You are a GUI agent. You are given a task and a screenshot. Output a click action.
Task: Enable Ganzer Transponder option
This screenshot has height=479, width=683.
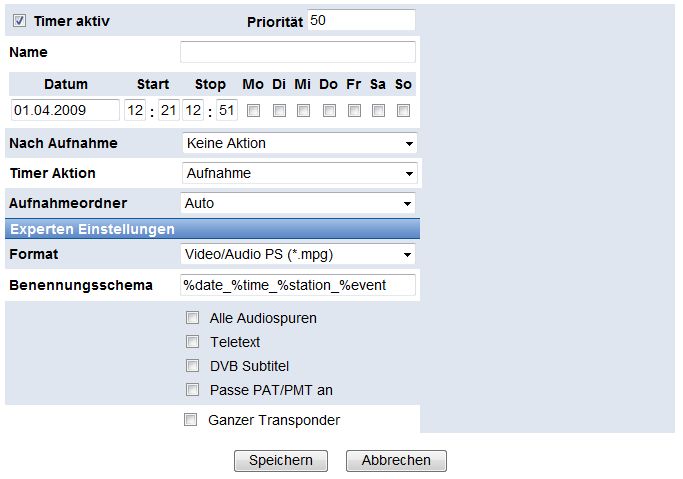[x=190, y=420]
